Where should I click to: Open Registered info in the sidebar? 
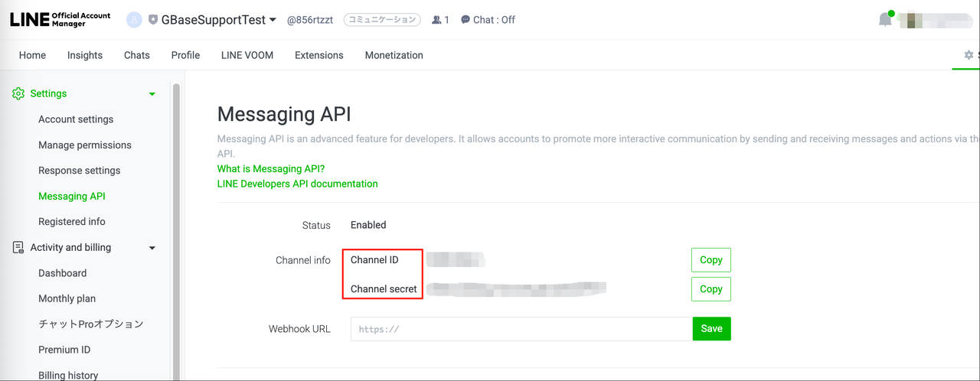(x=72, y=221)
